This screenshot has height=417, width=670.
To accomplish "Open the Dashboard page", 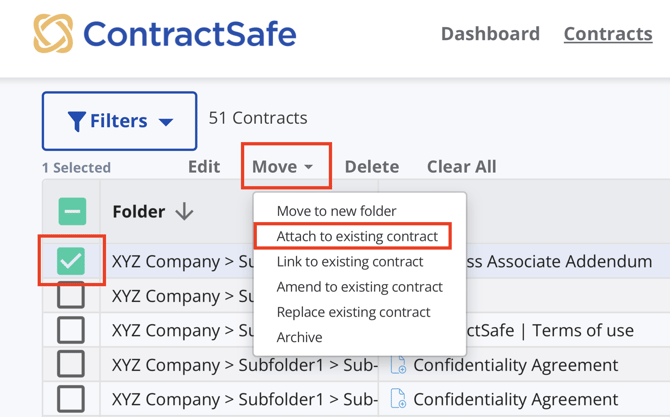I will click(490, 34).
